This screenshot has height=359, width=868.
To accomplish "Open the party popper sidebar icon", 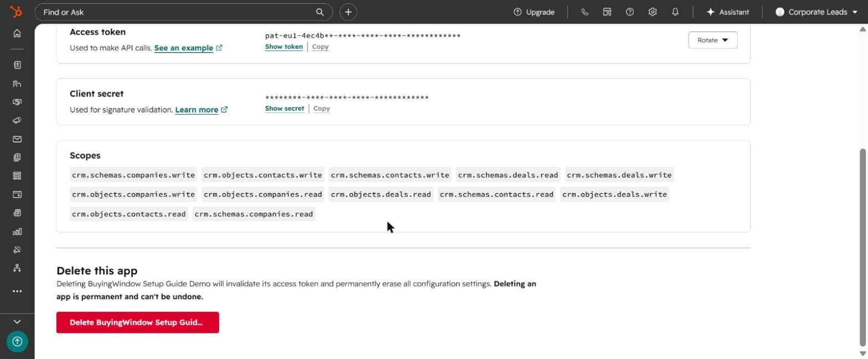I will [17, 250].
